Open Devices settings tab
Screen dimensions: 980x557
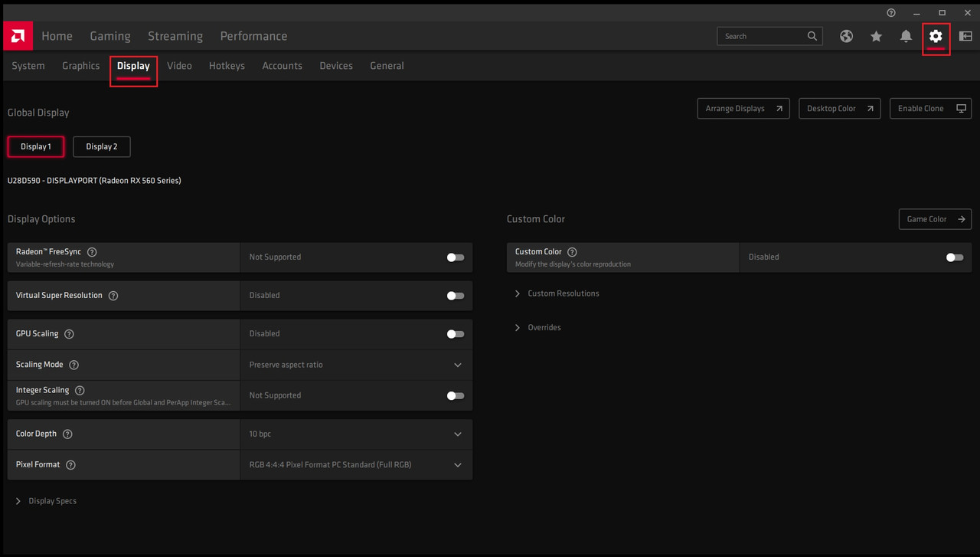coord(336,66)
